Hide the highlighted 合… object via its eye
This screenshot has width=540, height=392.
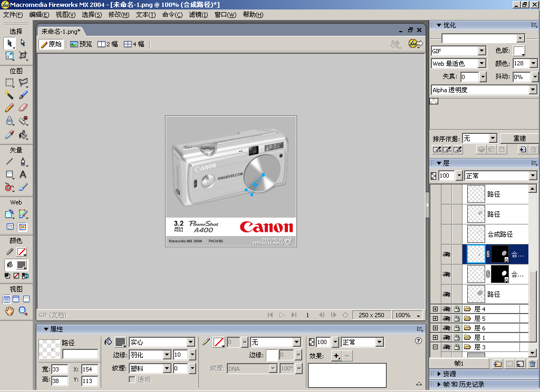pos(446,254)
